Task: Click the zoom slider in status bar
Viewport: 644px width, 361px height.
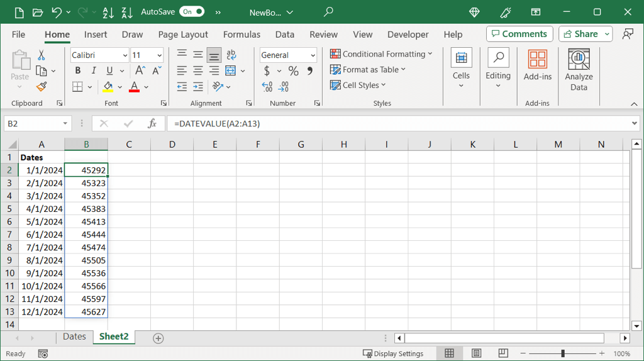Action: pos(563,353)
